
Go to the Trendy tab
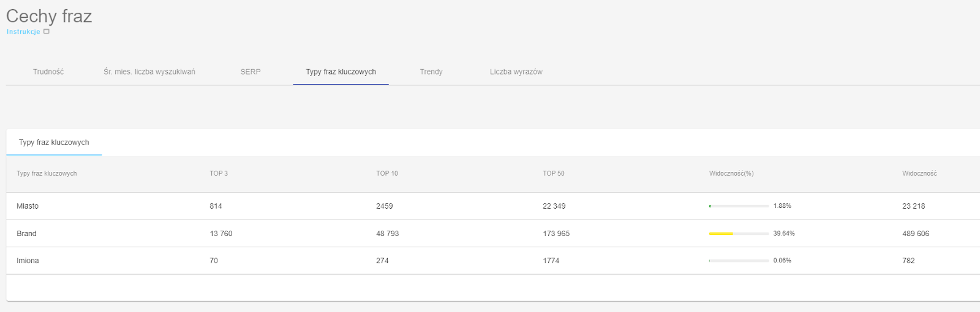(431, 72)
